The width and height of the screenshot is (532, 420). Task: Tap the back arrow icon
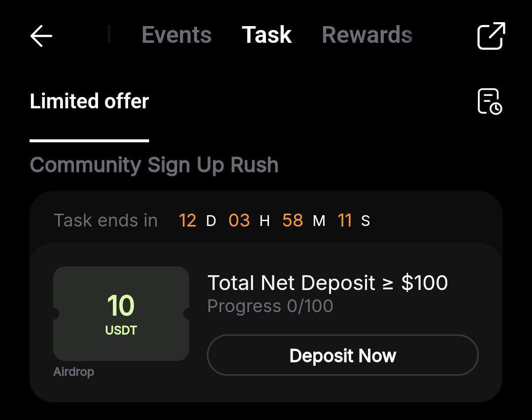click(41, 36)
